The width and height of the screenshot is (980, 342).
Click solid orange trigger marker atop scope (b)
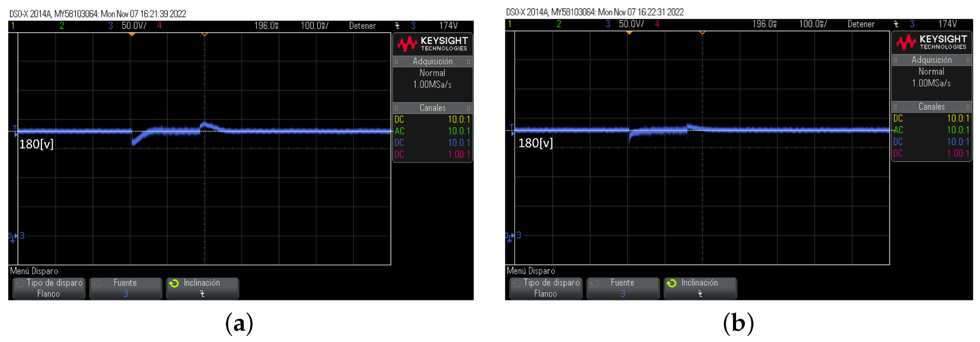(x=629, y=33)
